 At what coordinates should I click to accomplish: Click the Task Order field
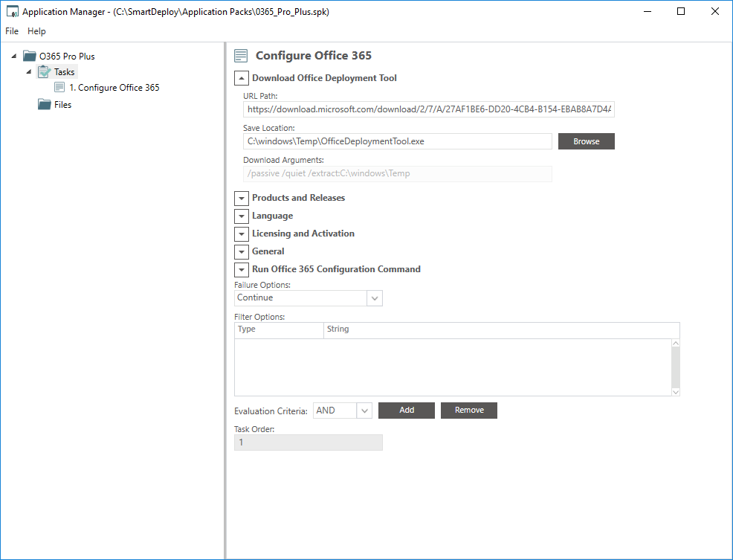(308, 442)
